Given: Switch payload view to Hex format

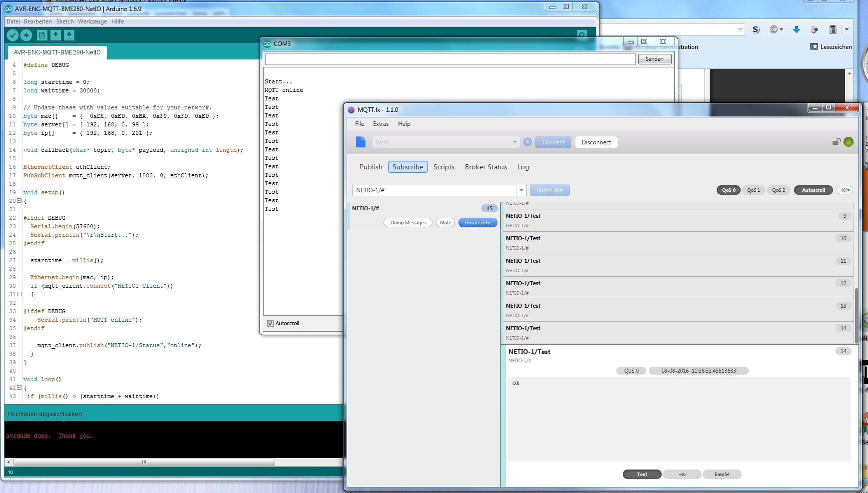Looking at the screenshot, I should (x=682, y=475).
